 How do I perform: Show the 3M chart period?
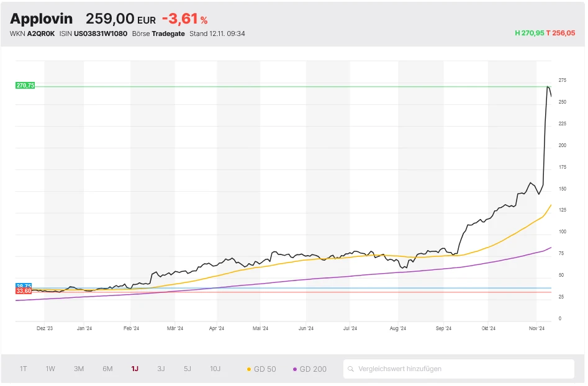(x=79, y=369)
